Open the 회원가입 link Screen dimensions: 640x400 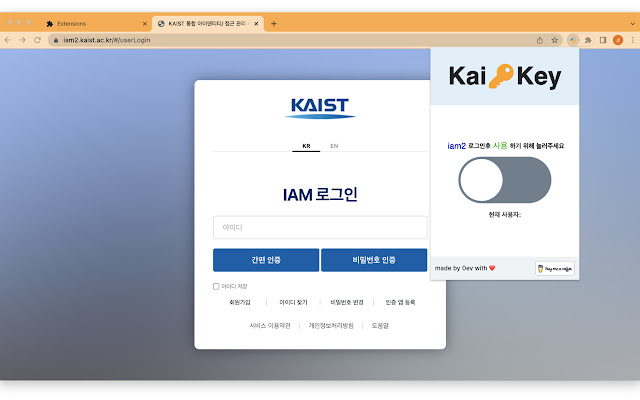pyautogui.click(x=240, y=302)
